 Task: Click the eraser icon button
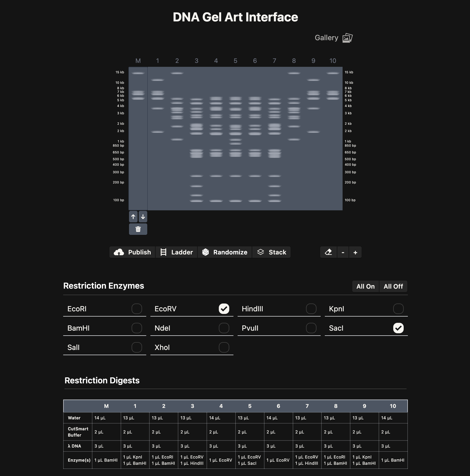(x=328, y=252)
